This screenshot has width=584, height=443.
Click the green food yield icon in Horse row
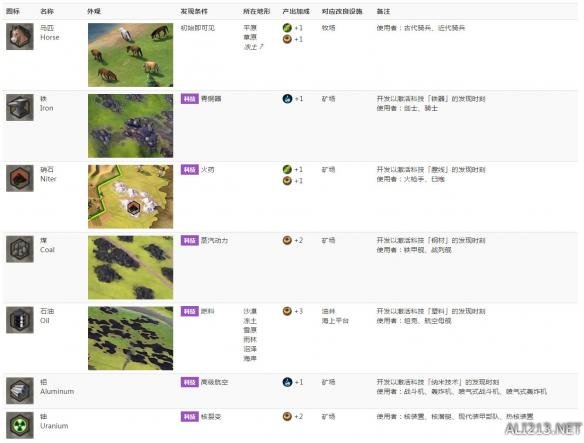[287, 28]
